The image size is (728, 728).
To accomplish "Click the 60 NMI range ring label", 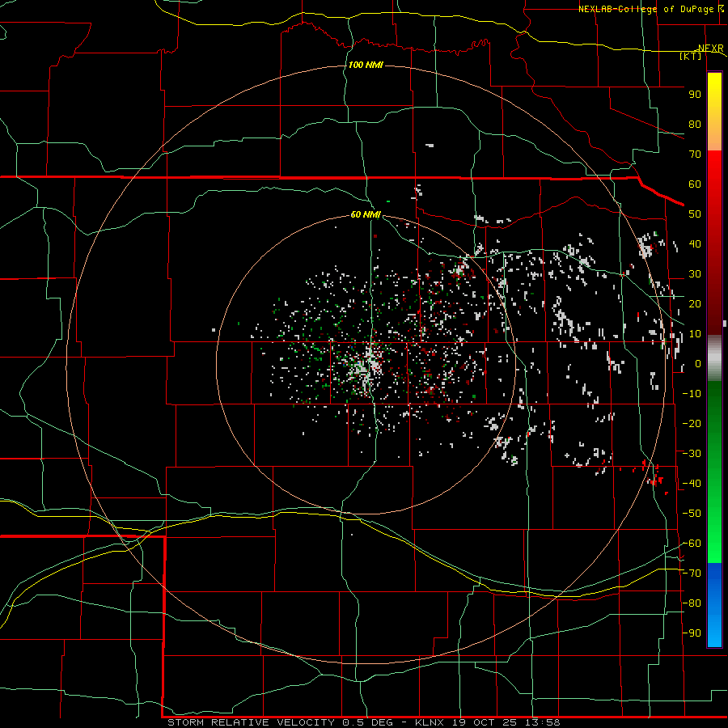I will tap(366, 214).
